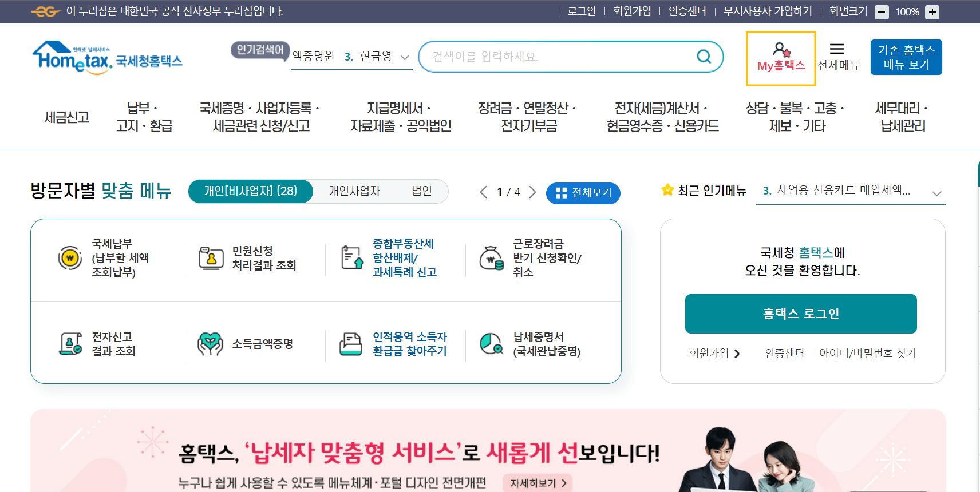Expand the 인기검색어 dropdown arrow
This screenshot has width=980, height=492.
coord(405,57)
